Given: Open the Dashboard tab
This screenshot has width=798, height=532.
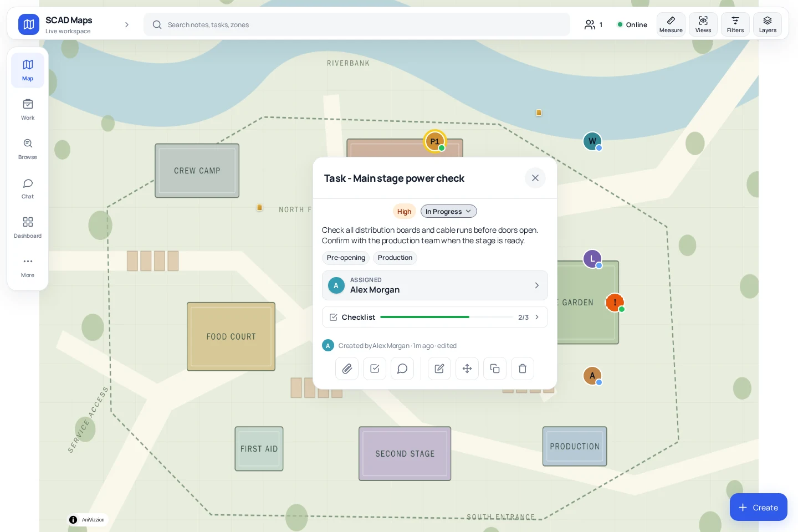Looking at the screenshot, I should [x=28, y=228].
